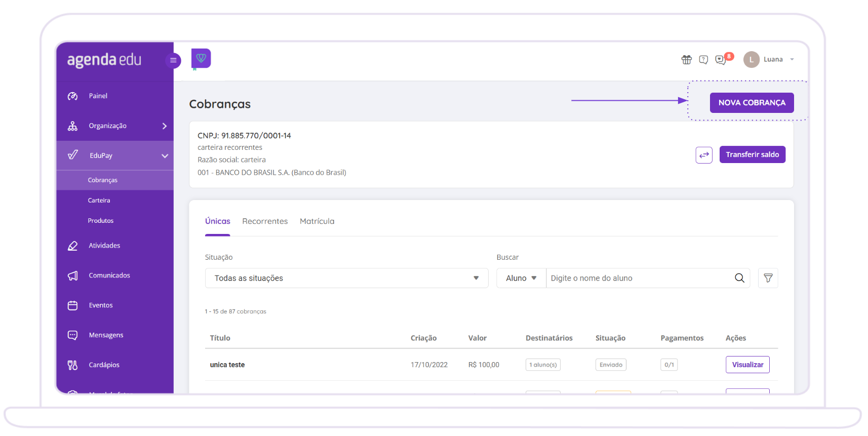Screen dimensions: 868x436
Task: Click the Comunicados megaphone icon
Action: 73,276
